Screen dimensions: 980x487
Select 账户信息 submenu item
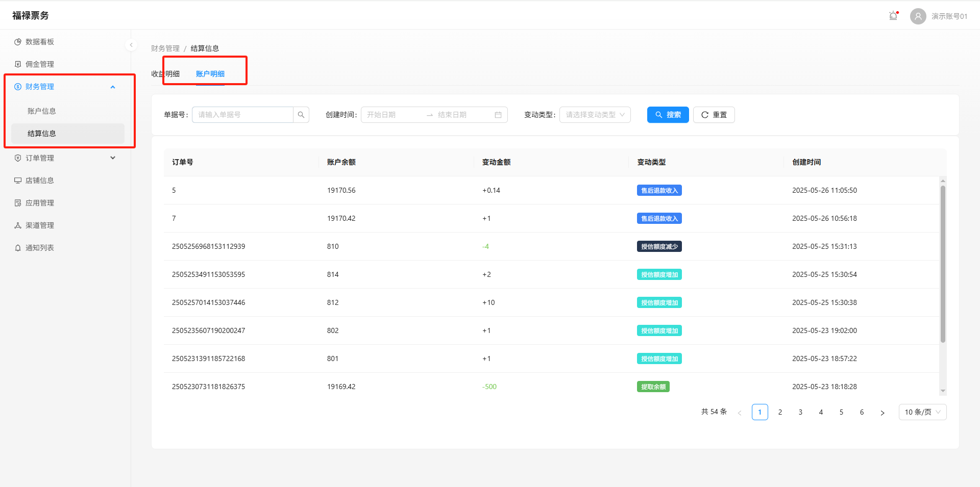pyautogui.click(x=42, y=111)
